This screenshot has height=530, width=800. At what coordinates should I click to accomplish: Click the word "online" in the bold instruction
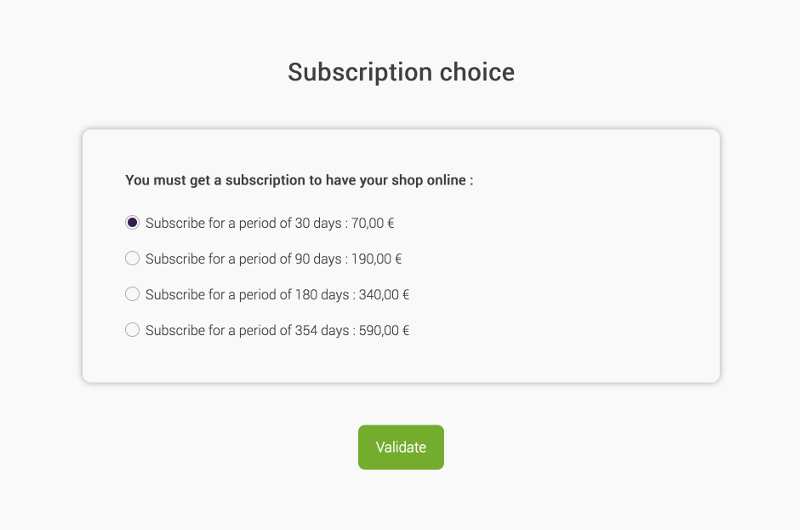444,181
